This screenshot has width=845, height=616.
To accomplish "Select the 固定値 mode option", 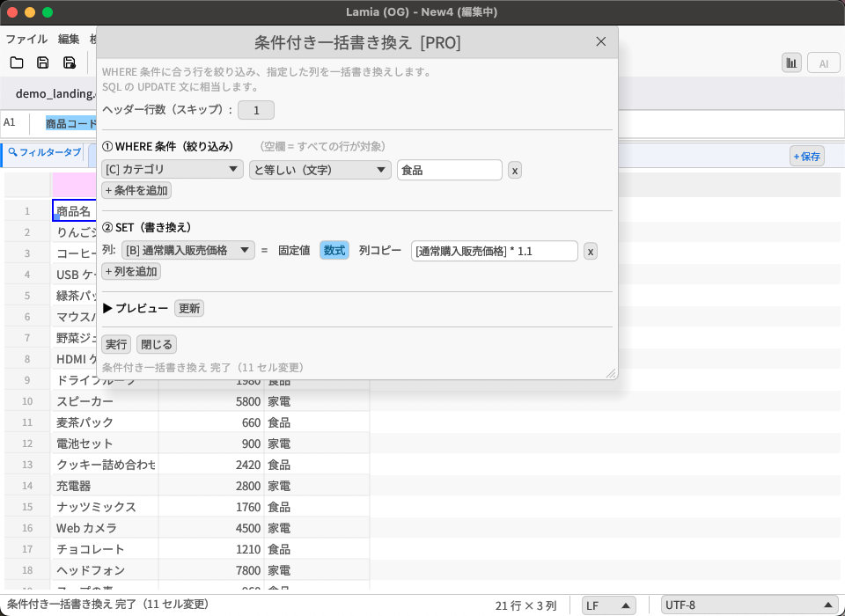I will tap(294, 250).
